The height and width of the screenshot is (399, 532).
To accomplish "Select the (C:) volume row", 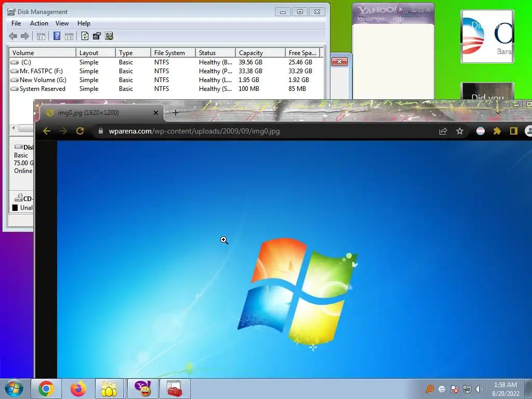I will [x=166, y=62].
